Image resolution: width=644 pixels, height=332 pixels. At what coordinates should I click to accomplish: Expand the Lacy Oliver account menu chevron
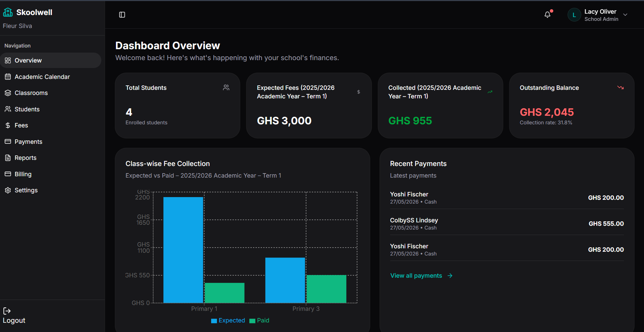click(x=625, y=15)
